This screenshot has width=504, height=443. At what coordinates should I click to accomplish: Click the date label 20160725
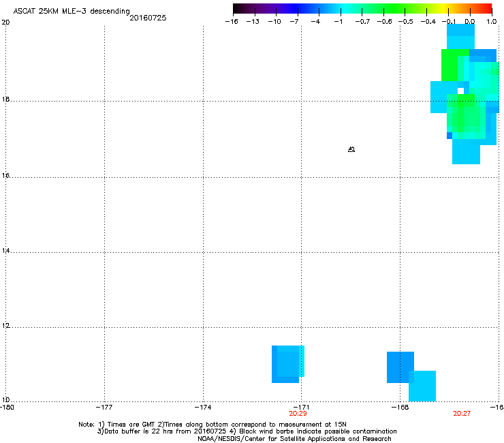point(148,18)
